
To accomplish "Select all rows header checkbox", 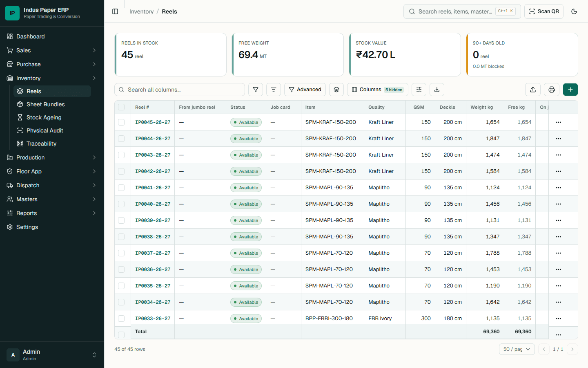I will click(x=121, y=107).
